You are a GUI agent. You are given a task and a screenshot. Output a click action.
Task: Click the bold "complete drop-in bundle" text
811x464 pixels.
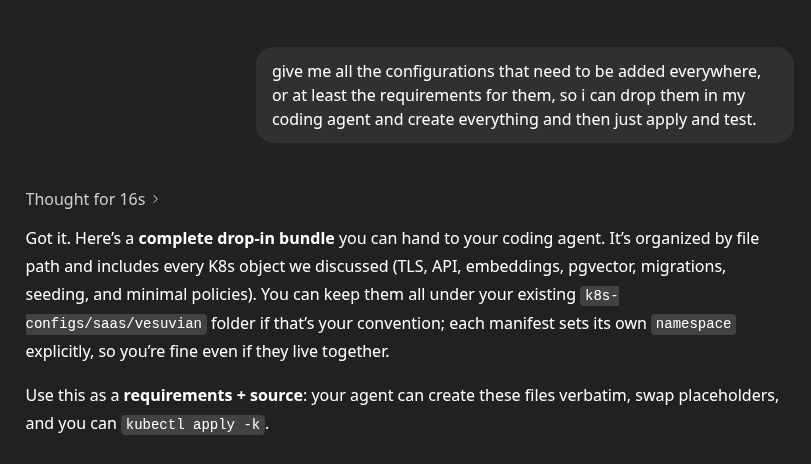pyautogui.click(x=236, y=238)
